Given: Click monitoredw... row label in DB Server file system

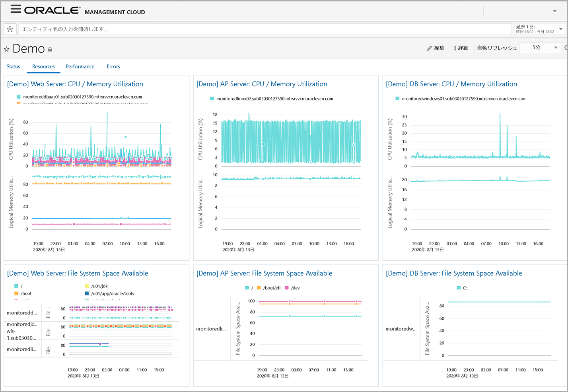Looking at the screenshot, I should click(401, 329).
